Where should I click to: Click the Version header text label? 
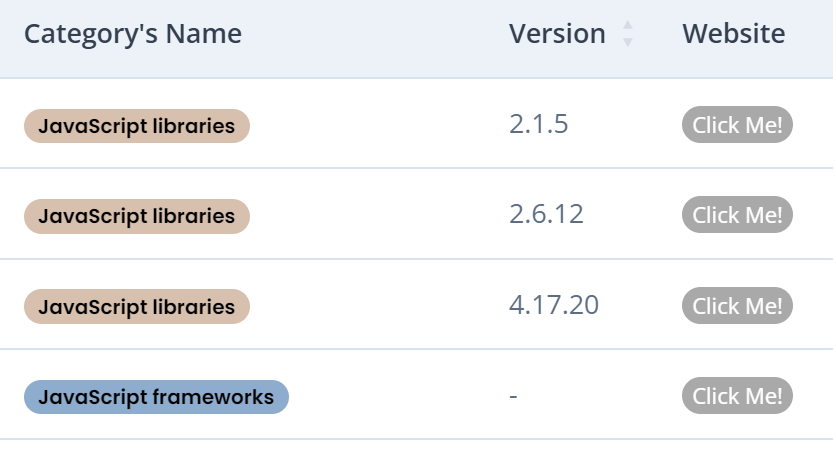(x=557, y=34)
